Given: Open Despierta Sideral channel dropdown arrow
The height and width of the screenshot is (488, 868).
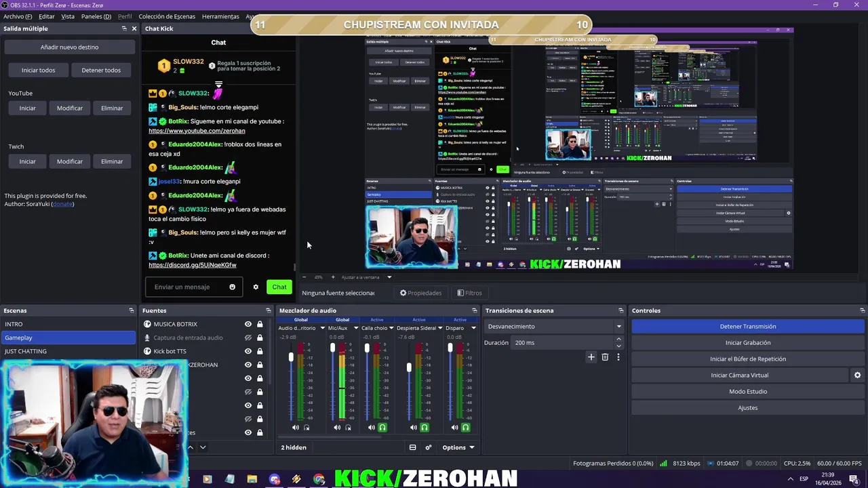Looking at the screenshot, I should tap(441, 328).
